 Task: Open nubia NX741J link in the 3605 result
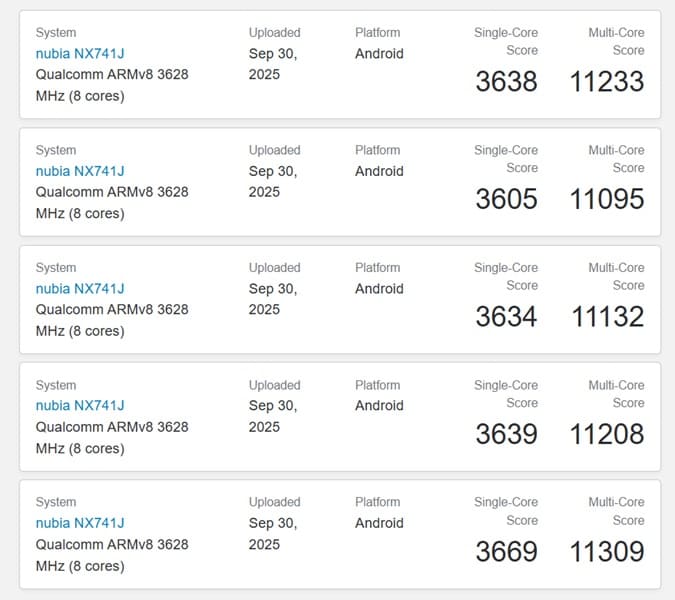80,171
